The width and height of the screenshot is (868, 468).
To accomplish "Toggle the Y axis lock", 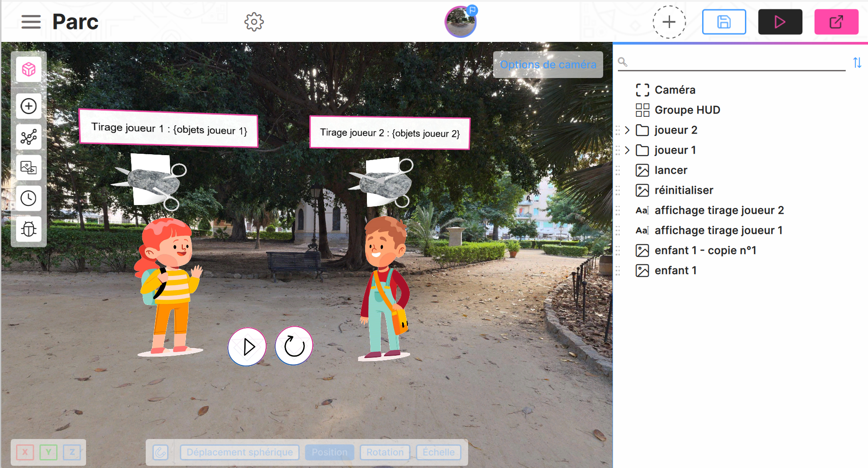I will 48,452.
